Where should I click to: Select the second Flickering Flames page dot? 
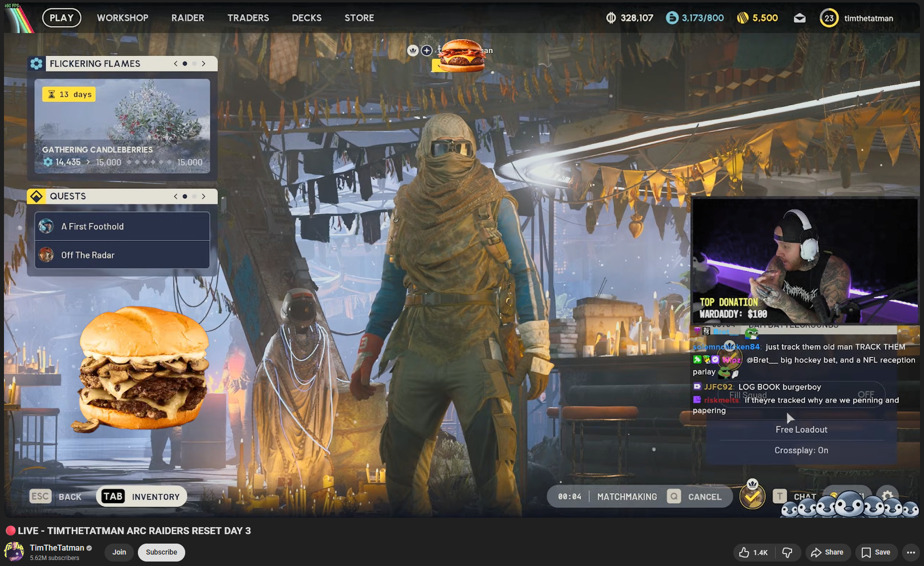(x=194, y=64)
